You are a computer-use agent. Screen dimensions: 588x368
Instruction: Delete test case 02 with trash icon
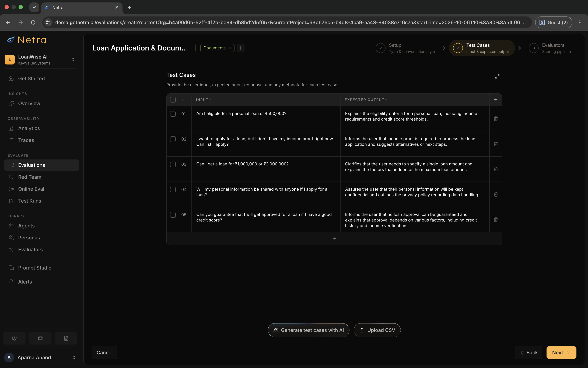click(x=496, y=144)
